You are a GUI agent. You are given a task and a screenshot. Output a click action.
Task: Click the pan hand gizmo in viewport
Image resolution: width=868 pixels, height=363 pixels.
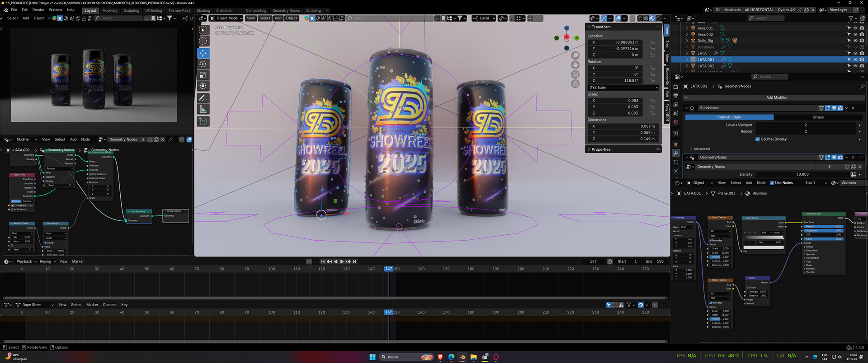point(575,65)
